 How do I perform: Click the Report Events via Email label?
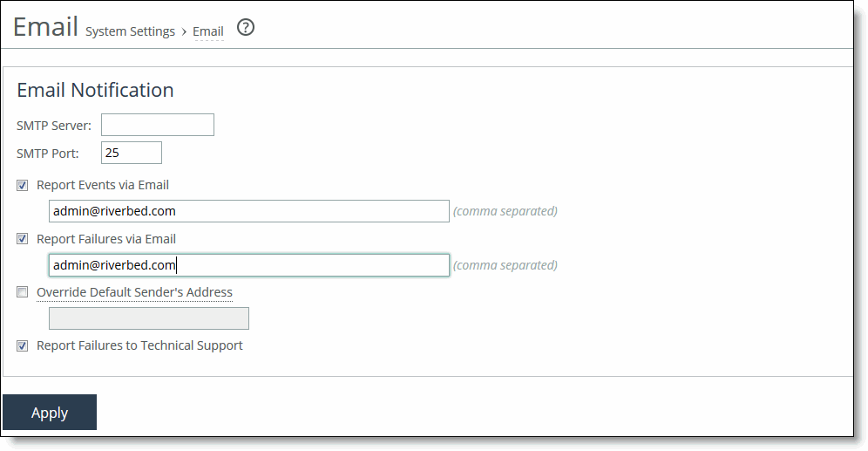pyautogui.click(x=103, y=185)
